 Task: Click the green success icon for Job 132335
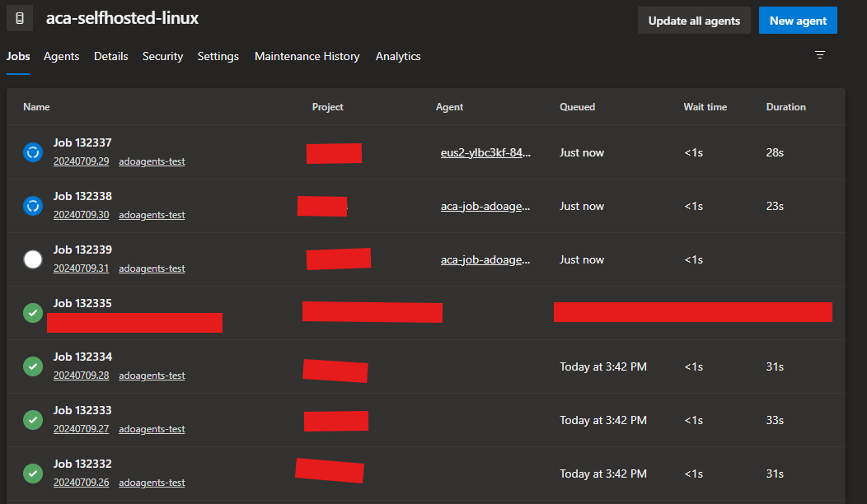coord(33,313)
